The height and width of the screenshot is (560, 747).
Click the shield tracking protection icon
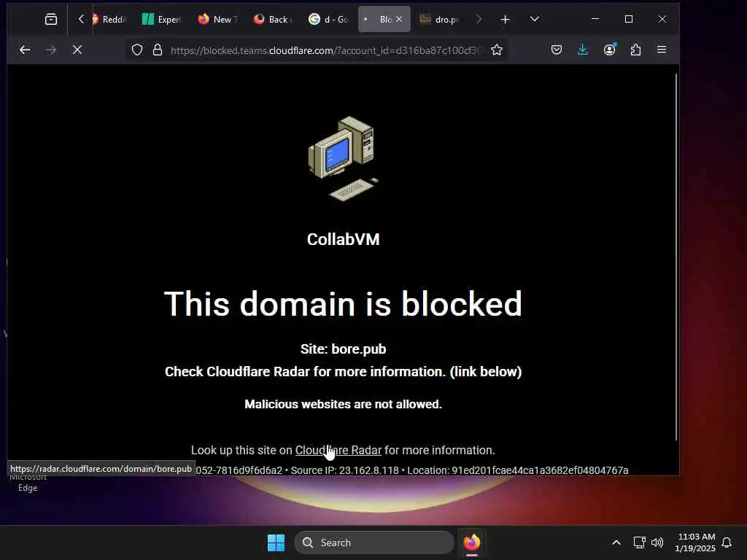tap(137, 50)
